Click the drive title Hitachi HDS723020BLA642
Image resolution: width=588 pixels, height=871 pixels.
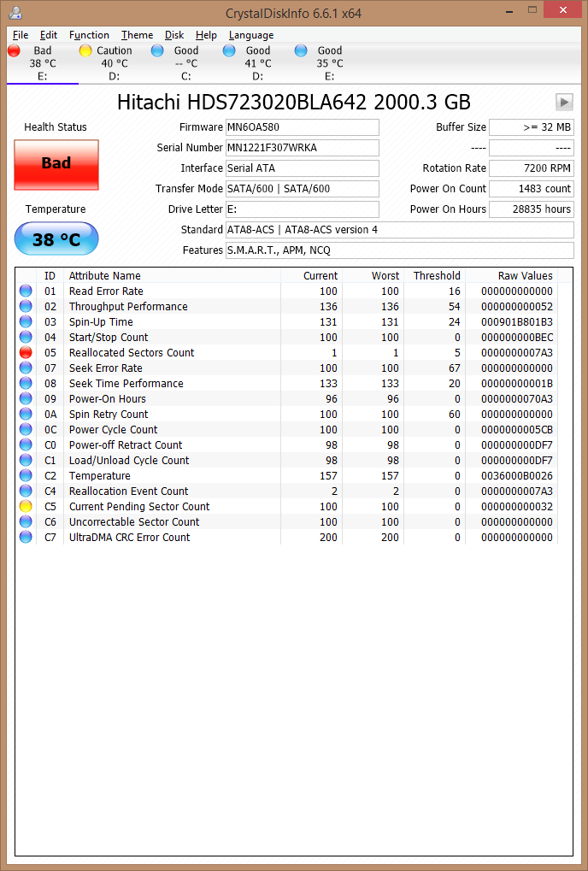(294, 103)
